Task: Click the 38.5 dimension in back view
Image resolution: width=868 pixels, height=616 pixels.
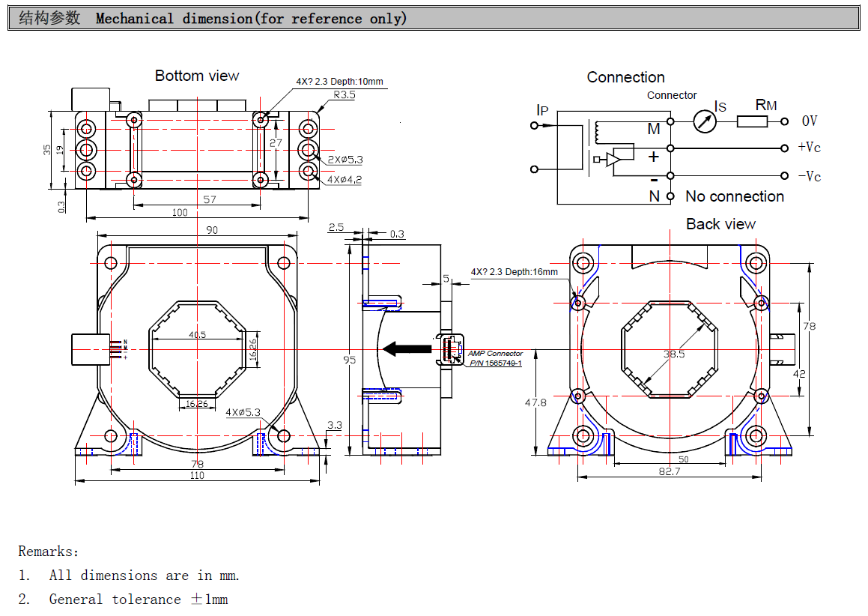Action: click(x=674, y=354)
